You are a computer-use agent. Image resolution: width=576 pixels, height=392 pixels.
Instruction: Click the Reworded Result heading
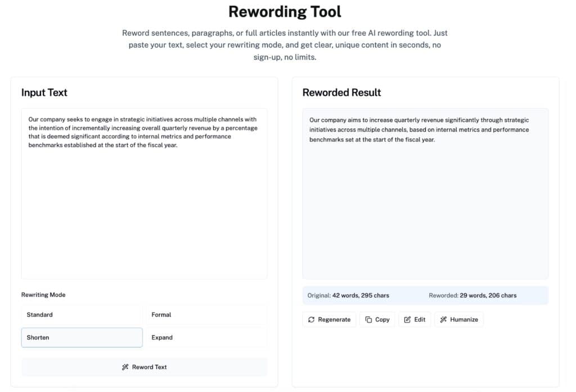[x=341, y=93]
